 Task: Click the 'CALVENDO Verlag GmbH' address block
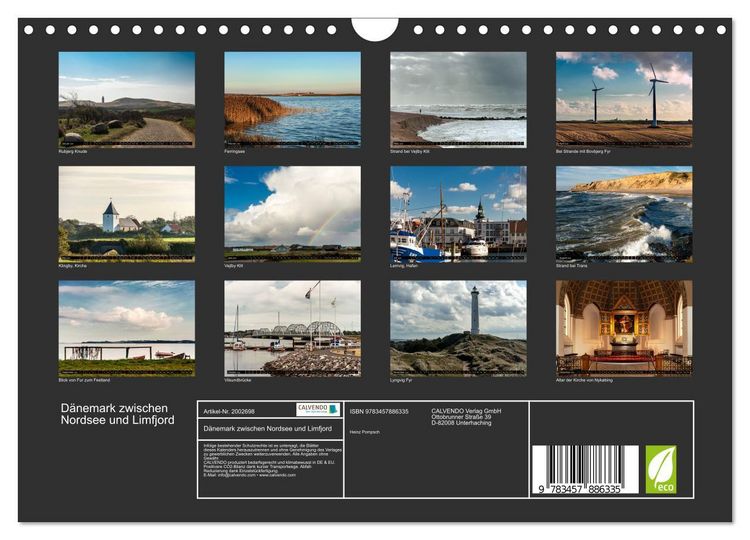(466, 417)
